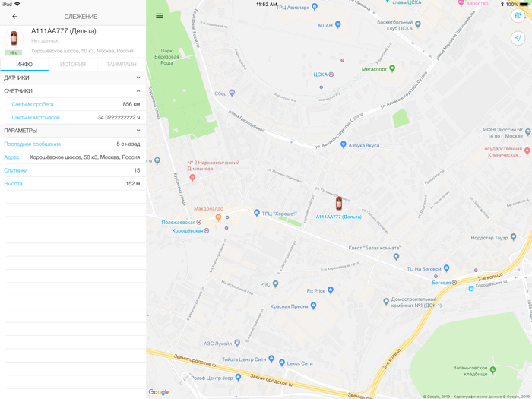Viewport: 532px width, 399px height.
Task: Select the ИНФО tab
Action: [24, 64]
